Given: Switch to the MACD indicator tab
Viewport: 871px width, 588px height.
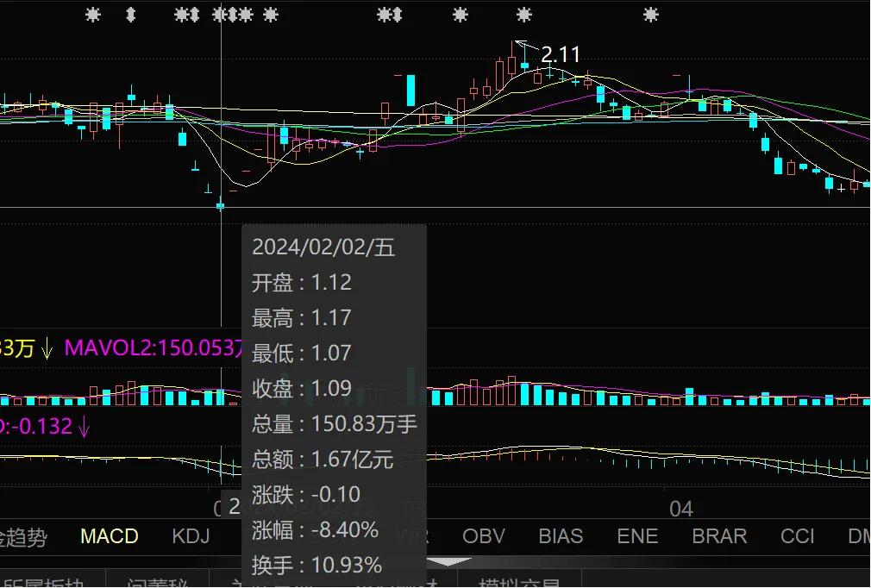Looking at the screenshot, I should pos(110,536).
